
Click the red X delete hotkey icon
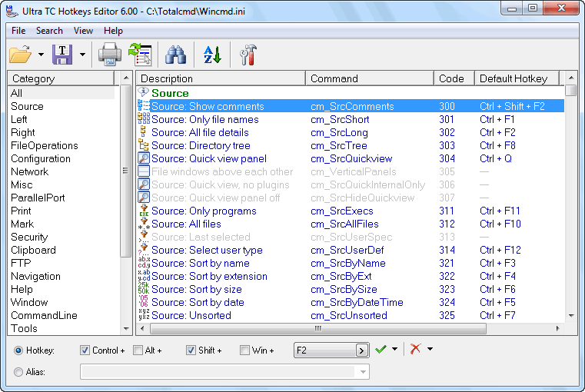[415, 349]
